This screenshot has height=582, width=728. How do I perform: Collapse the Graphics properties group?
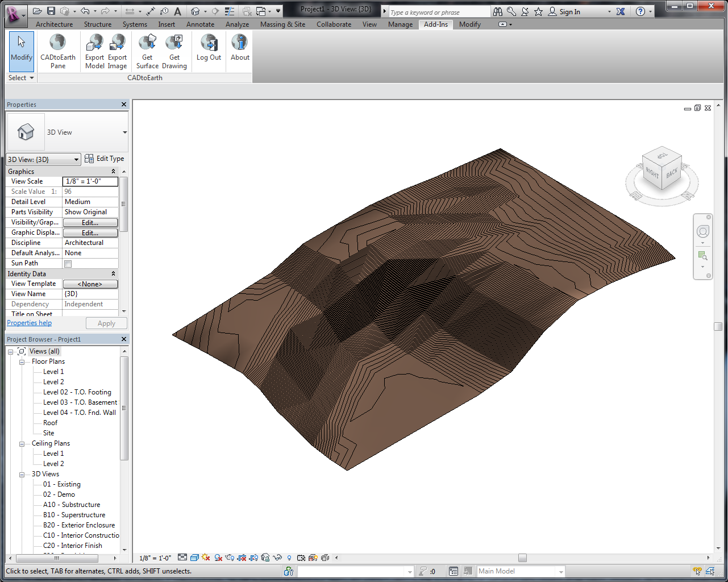coord(113,172)
